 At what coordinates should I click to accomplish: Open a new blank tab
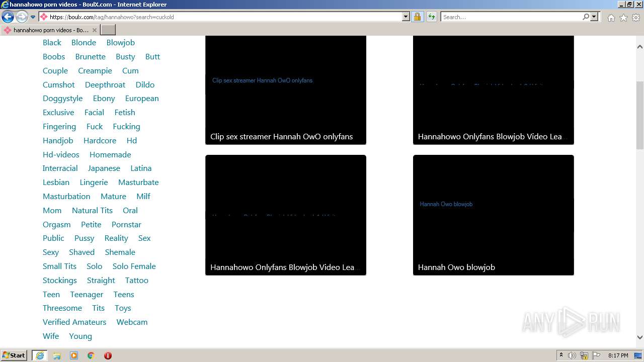[108, 30]
